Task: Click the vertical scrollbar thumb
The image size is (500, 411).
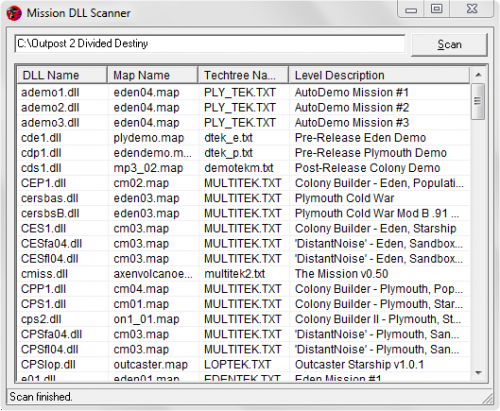Action: (478, 101)
